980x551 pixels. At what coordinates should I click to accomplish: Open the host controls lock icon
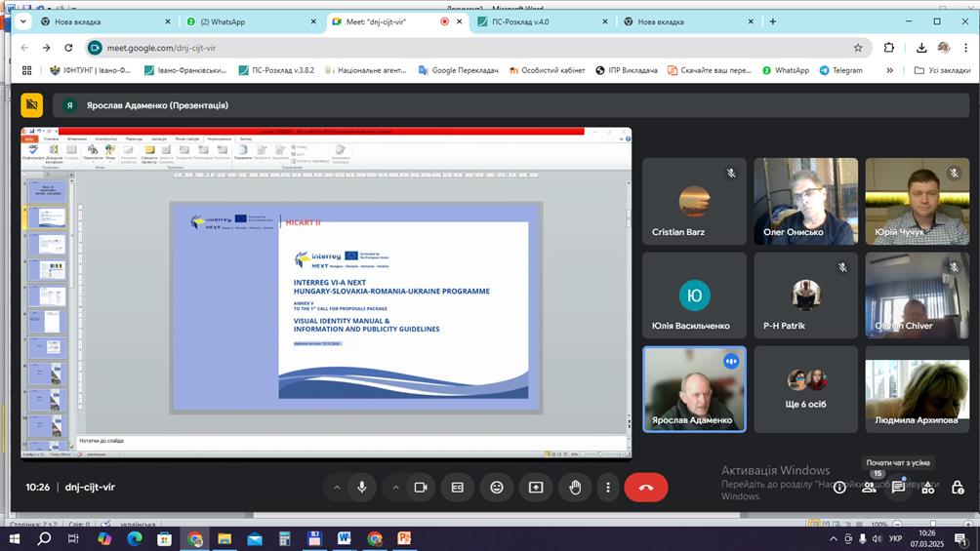958,488
